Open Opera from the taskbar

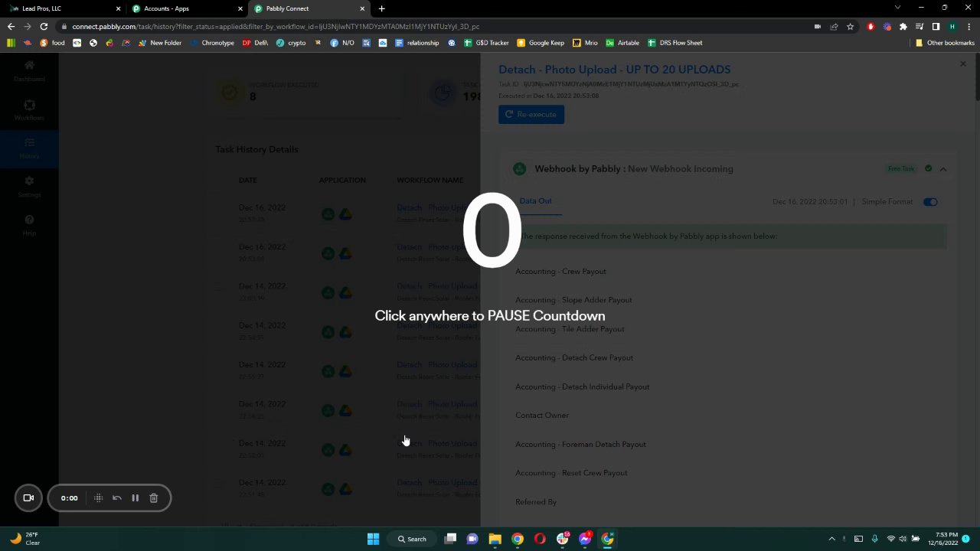pyautogui.click(x=540, y=539)
